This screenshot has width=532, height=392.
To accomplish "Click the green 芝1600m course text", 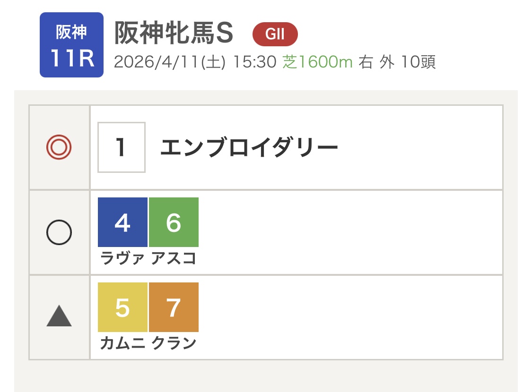I will [318, 62].
